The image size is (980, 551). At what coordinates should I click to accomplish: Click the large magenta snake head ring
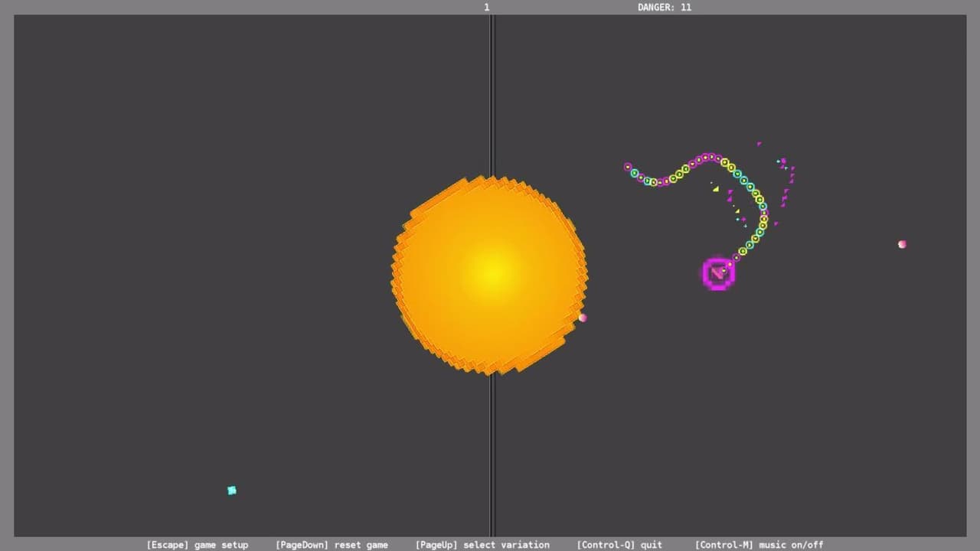point(718,273)
